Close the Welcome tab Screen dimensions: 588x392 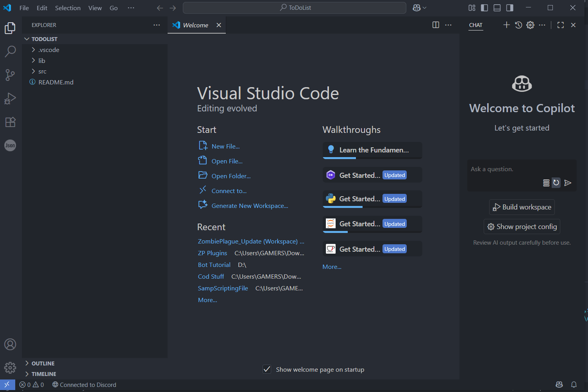(x=219, y=25)
